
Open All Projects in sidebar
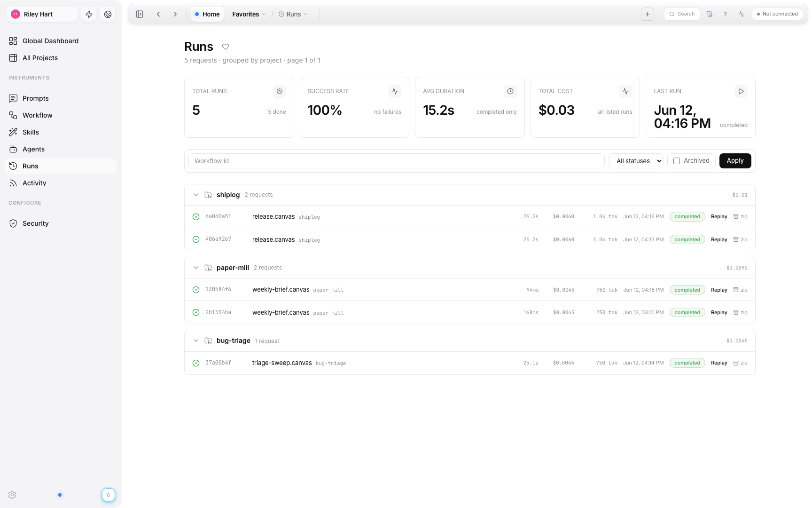pos(61,58)
